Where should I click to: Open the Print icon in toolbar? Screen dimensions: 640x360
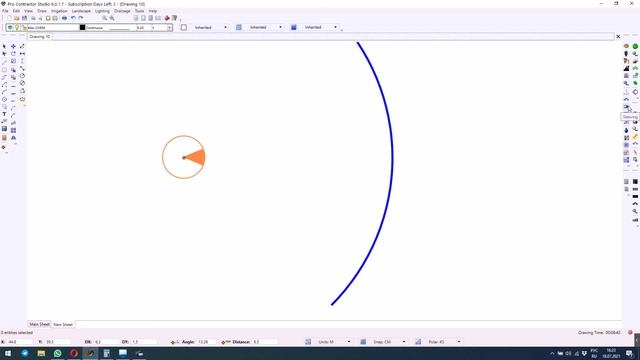pyautogui.click(x=64, y=18)
